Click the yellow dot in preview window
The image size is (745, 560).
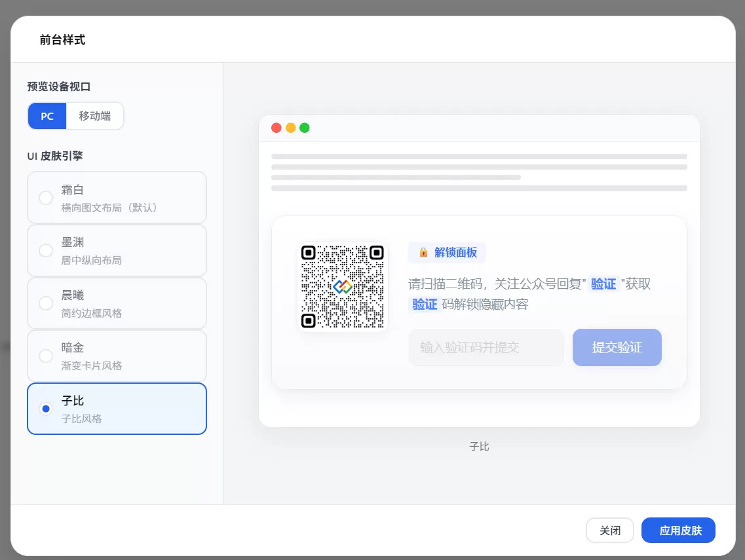tap(291, 128)
